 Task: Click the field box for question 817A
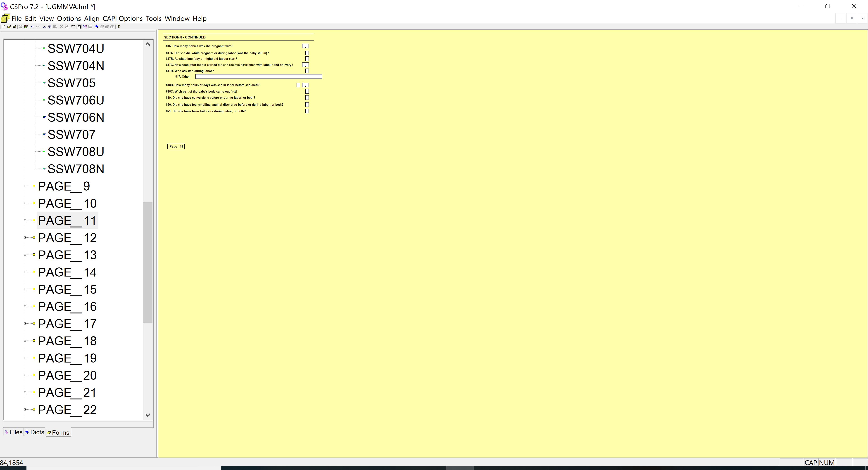(307, 53)
